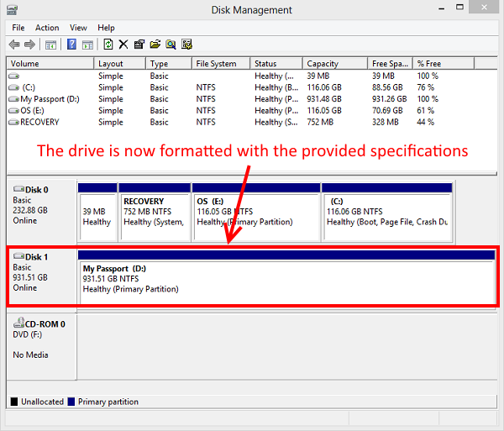Open the Properties toolbar icon
Image resolution: width=504 pixels, height=431 pixels.
pos(139,45)
